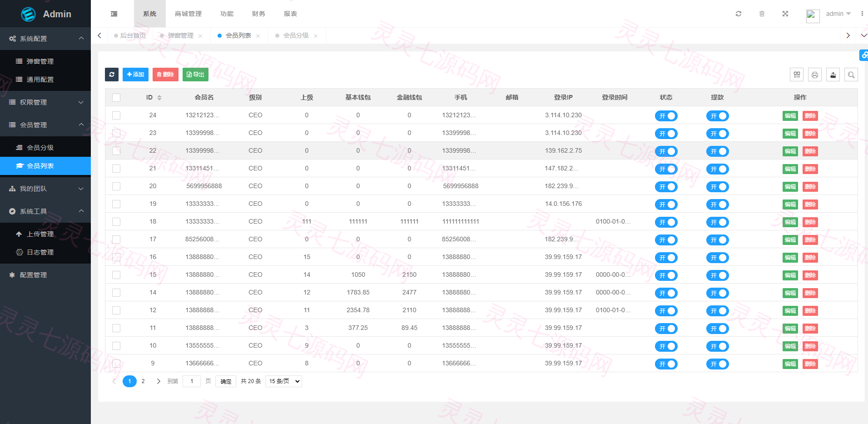
Task: Click the print icon above the table
Action: [815, 75]
